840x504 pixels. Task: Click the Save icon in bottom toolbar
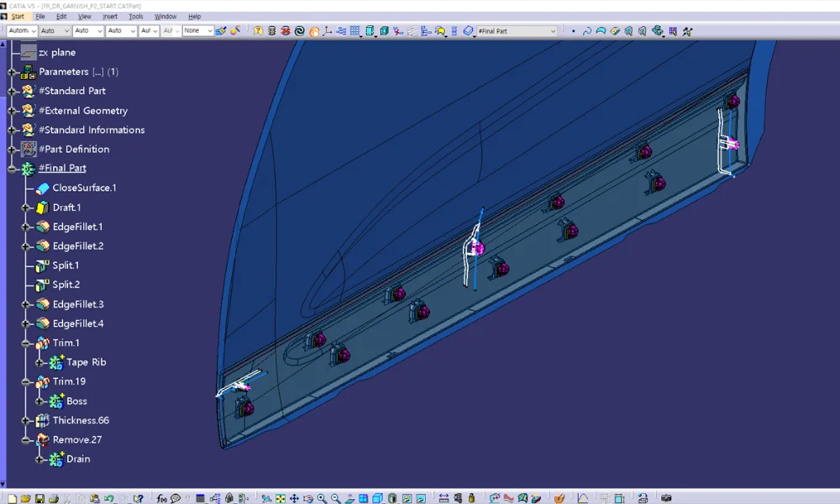pyautogui.click(x=39, y=498)
